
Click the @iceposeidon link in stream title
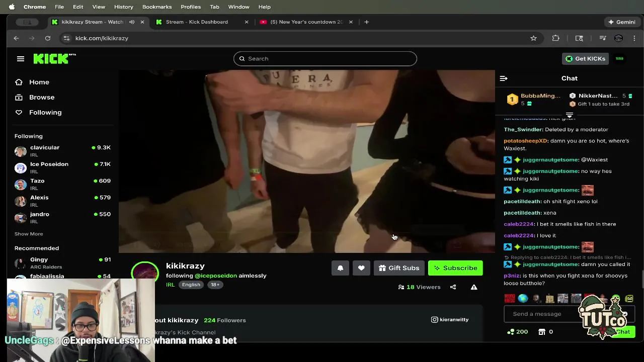216,276
